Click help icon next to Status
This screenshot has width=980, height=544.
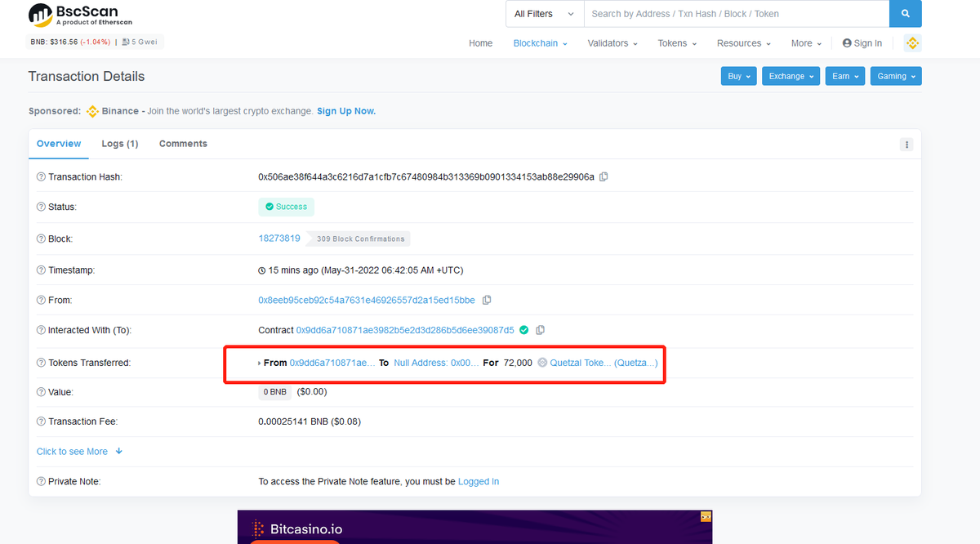pos(41,207)
